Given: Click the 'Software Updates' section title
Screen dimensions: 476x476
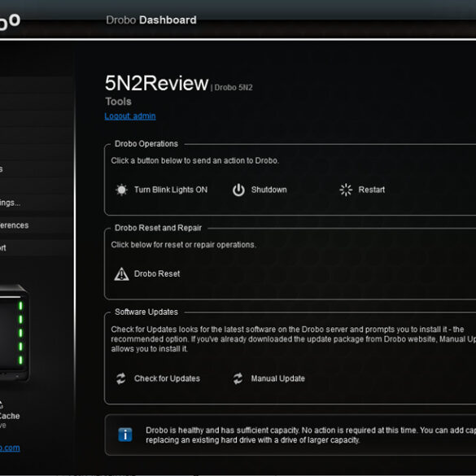Looking at the screenshot, I should pos(146,312).
